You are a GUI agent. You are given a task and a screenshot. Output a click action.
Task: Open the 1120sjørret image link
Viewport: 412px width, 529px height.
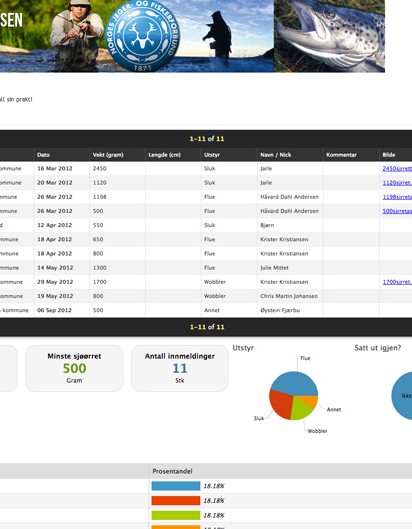(397, 183)
